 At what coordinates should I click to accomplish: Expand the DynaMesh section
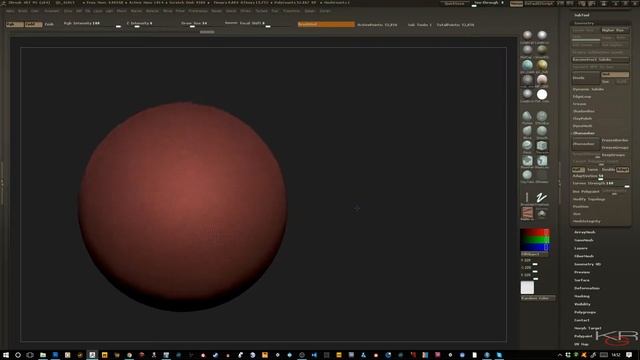click(x=582, y=126)
